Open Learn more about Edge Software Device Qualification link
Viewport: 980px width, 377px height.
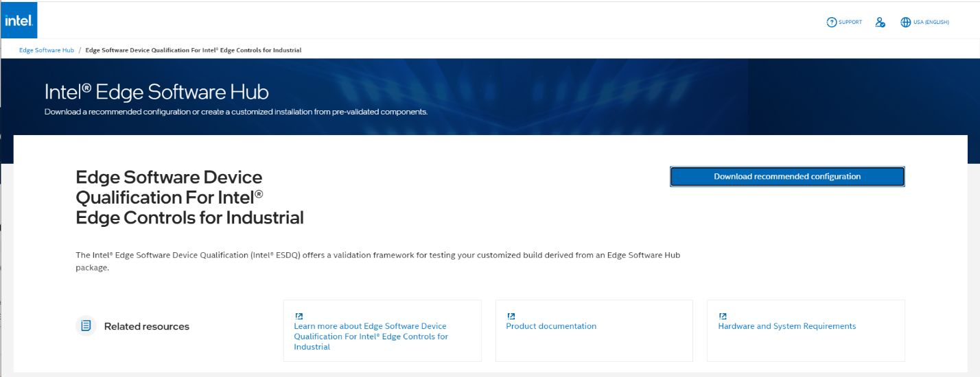371,337
